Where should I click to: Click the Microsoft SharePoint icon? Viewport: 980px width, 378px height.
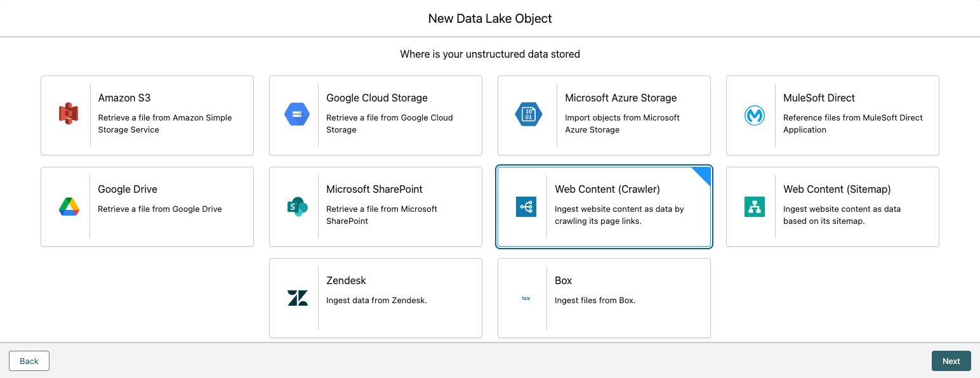(297, 206)
